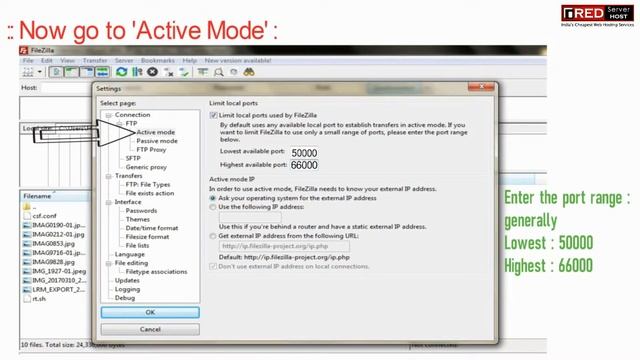Screen dimensions: 640x360
Task: Click the green Refresh file lists icon
Action: tap(121, 72)
